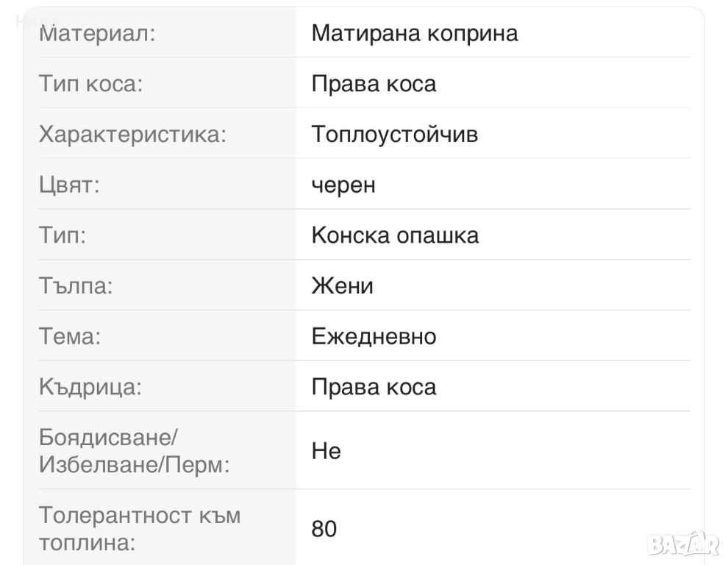
Task: Click the "Тема:" label
Action: [x=70, y=336]
